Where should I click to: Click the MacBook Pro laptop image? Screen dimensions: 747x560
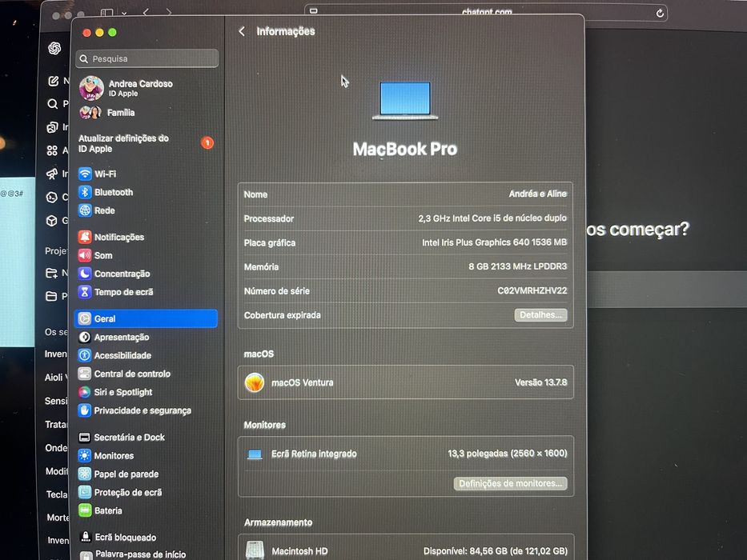(x=405, y=101)
